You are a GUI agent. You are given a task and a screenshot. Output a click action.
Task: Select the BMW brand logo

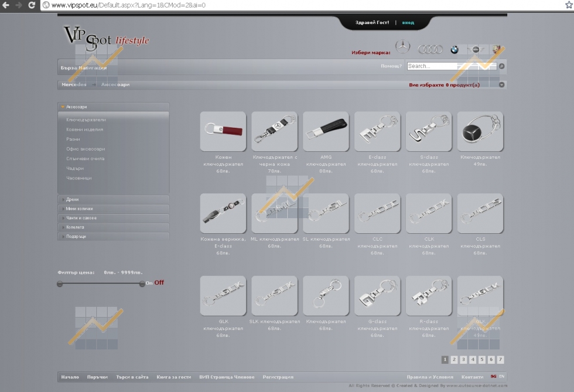455,49
